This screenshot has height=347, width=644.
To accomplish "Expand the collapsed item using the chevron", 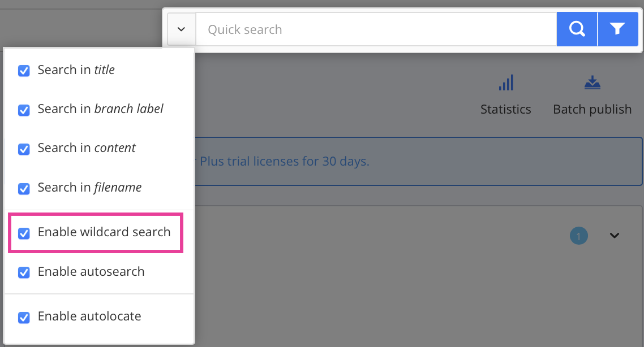I will click(x=614, y=236).
